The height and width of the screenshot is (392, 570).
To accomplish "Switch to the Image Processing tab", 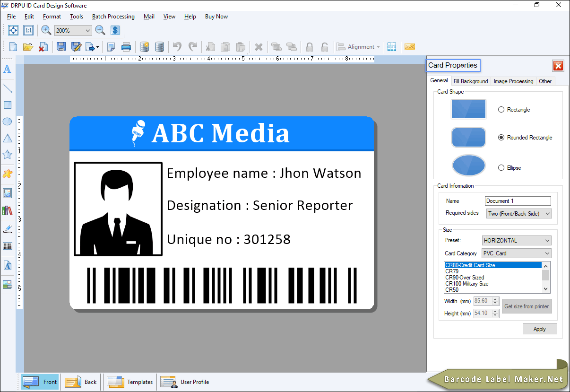I will tap(513, 81).
